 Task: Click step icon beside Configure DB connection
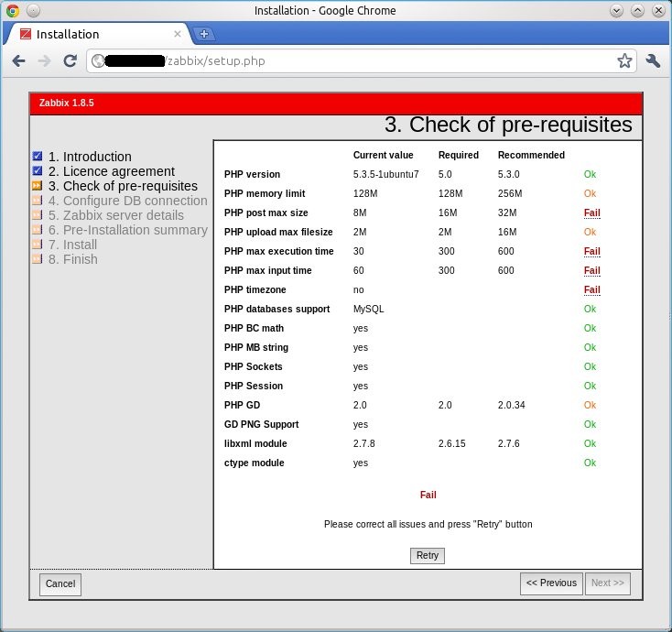38,201
